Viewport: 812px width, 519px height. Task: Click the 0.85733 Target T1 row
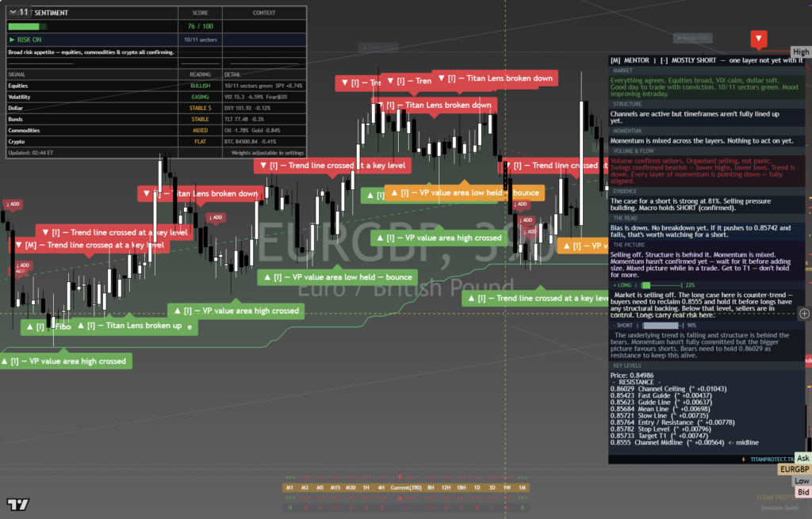tap(661, 436)
